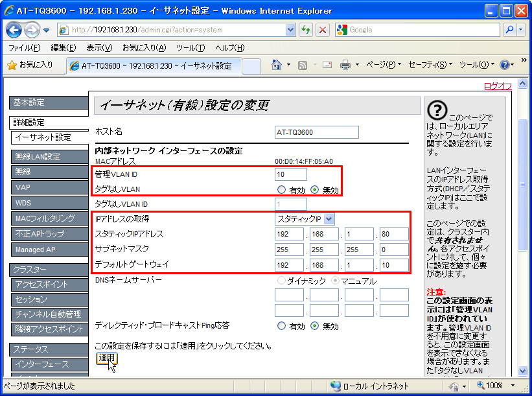The height and width of the screenshot is (396, 532).
Task: Click the お気に入り favorites star button
Action: (30, 65)
